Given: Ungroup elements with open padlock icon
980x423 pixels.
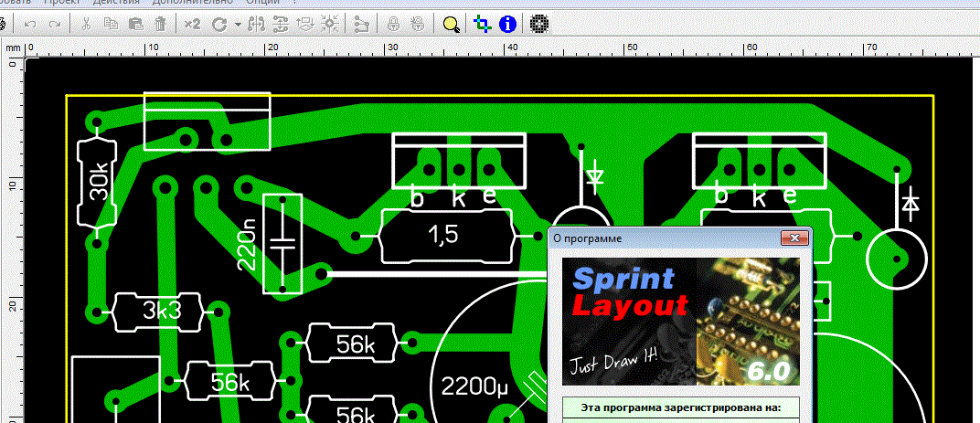Looking at the screenshot, I should tap(418, 25).
